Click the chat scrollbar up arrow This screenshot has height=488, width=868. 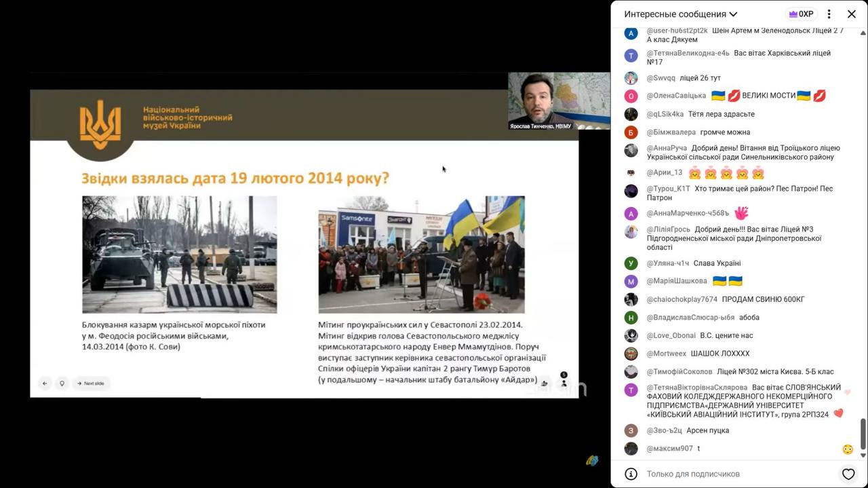click(x=863, y=31)
